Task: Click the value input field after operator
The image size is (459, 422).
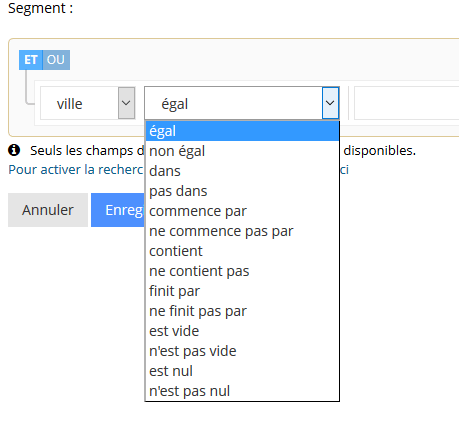Action: tap(406, 103)
